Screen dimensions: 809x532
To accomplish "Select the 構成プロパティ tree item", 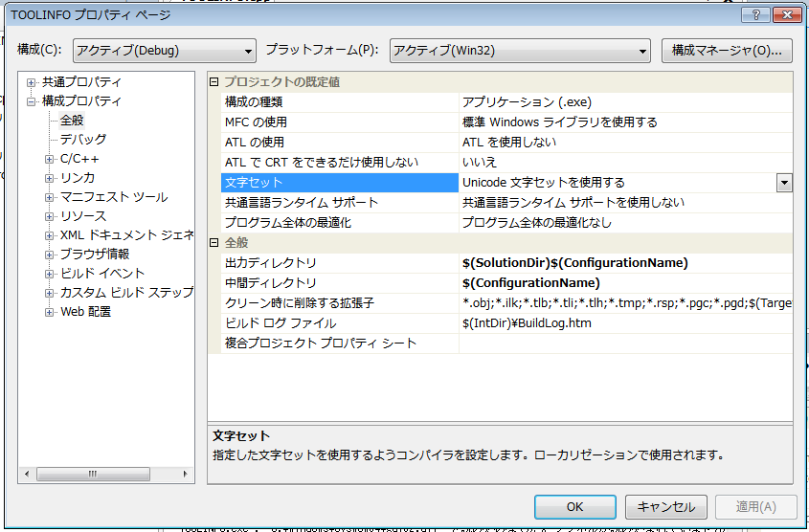I will 81,101.
